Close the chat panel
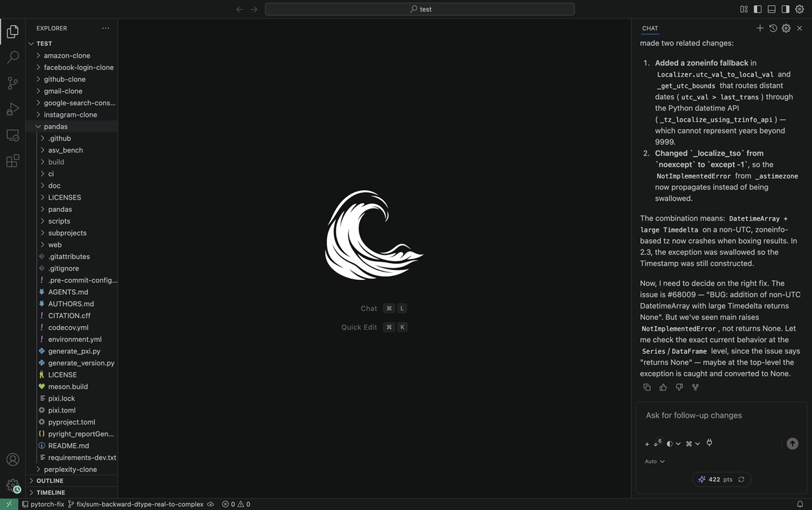Viewport: 812px width, 510px height. [x=800, y=28]
